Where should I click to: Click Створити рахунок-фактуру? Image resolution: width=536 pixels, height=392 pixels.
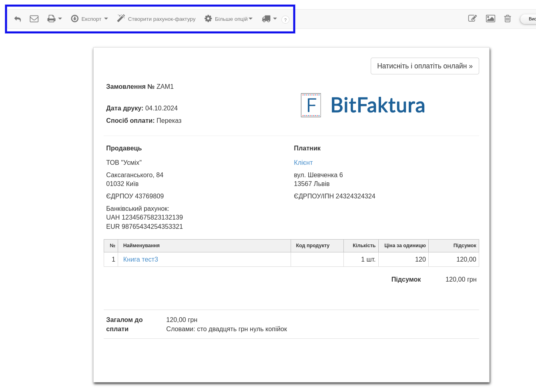point(162,19)
